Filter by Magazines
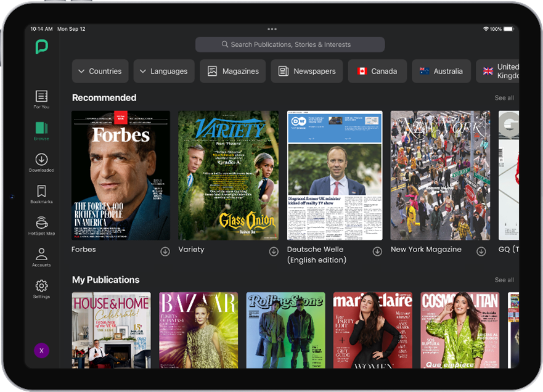The image size is (543, 392). 233,71
